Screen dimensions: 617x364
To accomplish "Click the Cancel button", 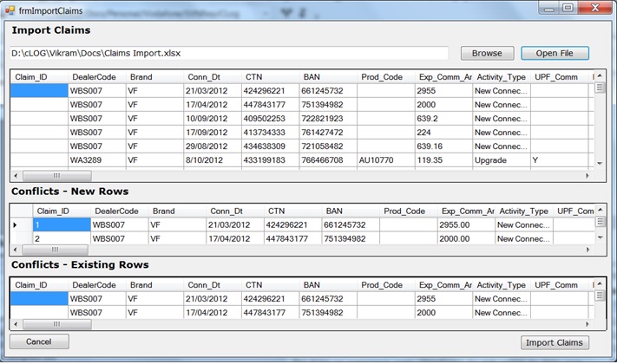I will tap(39, 341).
